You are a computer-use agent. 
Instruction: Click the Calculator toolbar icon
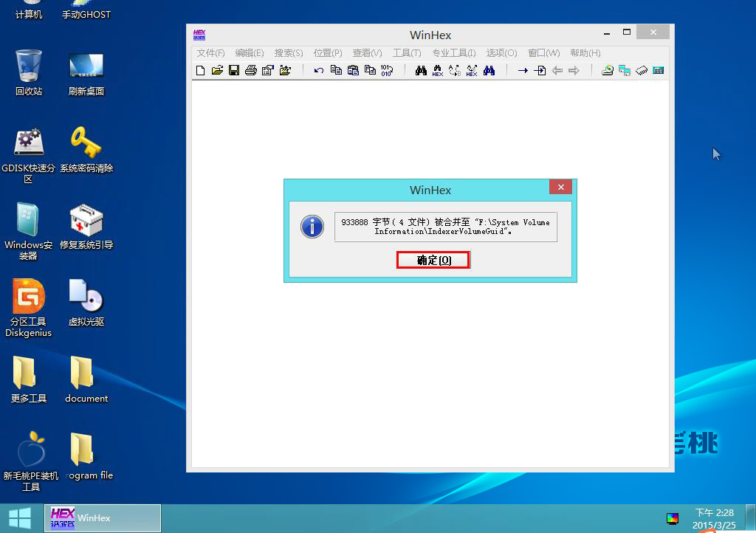[x=658, y=70]
